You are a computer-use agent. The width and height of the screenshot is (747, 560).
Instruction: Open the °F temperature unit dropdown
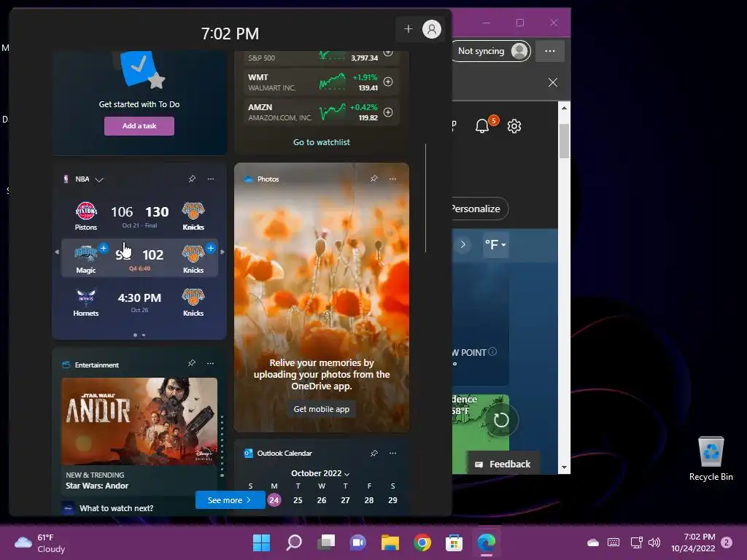coord(495,245)
